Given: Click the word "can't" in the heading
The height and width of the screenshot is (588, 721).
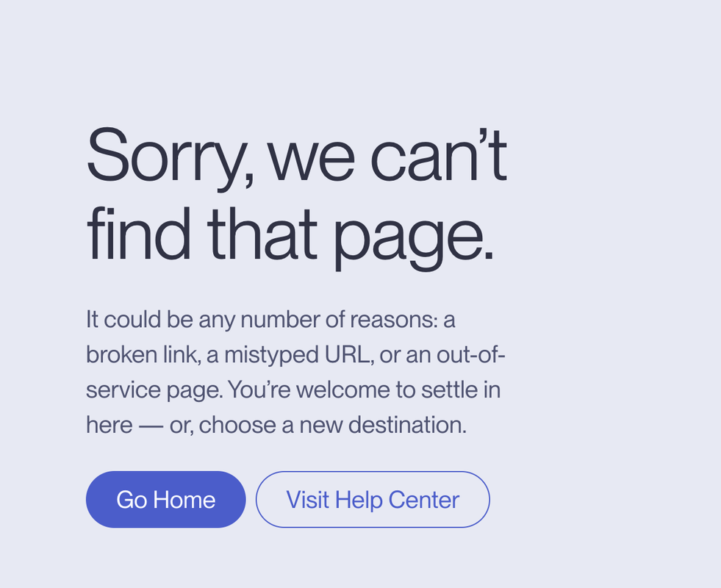Looking at the screenshot, I should pyautogui.click(x=439, y=154).
